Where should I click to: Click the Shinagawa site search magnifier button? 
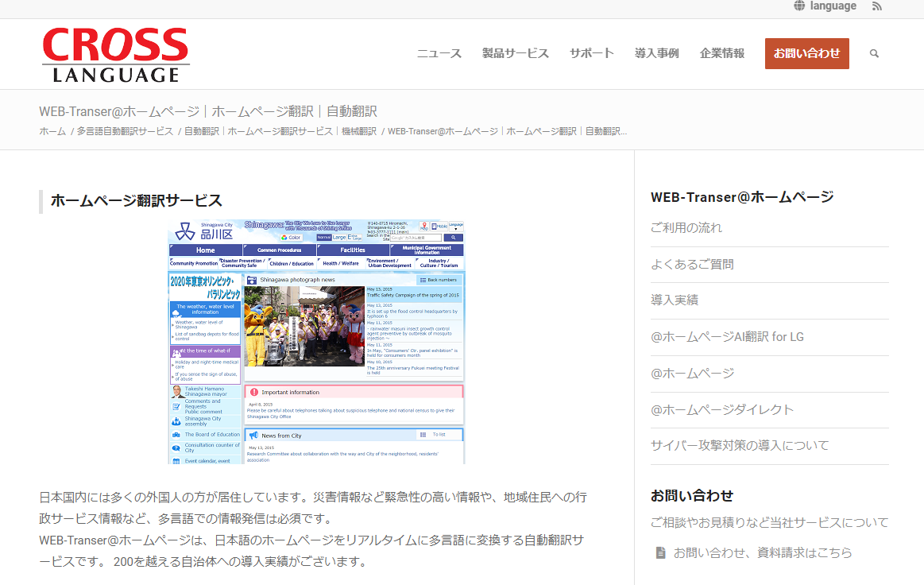(x=454, y=238)
